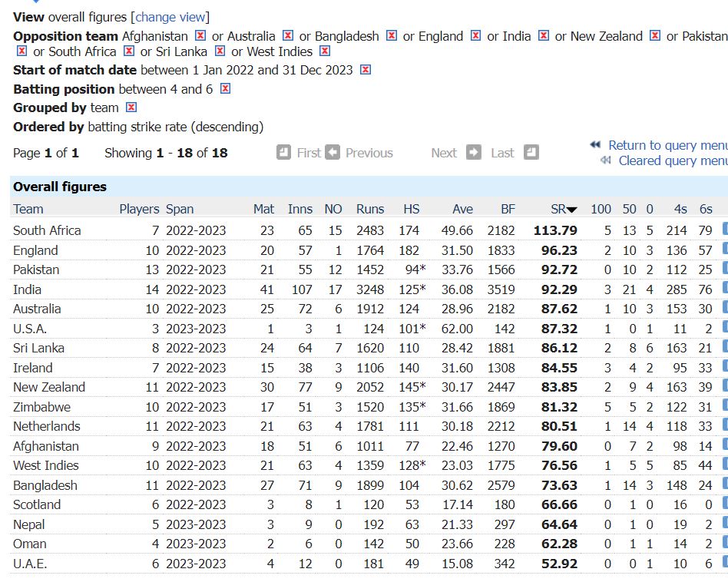Click the Previous page arrow icon
Screen dimensions: 728x582
pyautogui.click(x=333, y=152)
